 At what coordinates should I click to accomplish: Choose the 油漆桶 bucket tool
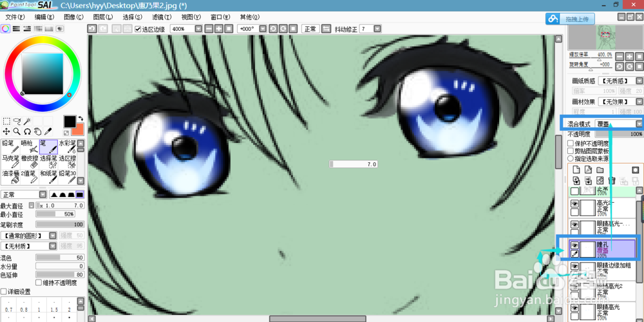(10, 177)
